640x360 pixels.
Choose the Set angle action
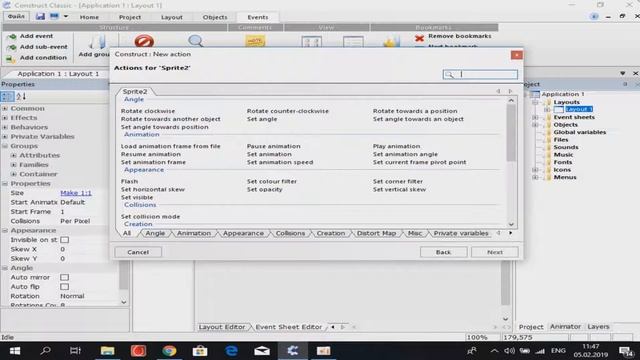point(262,119)
